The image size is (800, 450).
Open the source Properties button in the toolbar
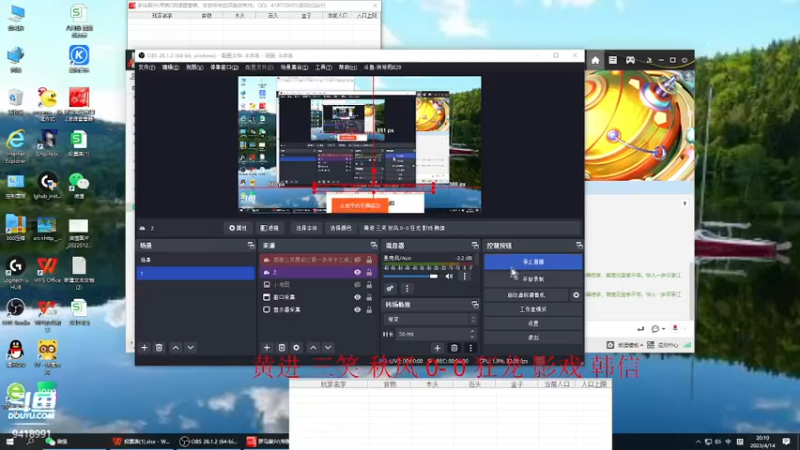point(238,228)
